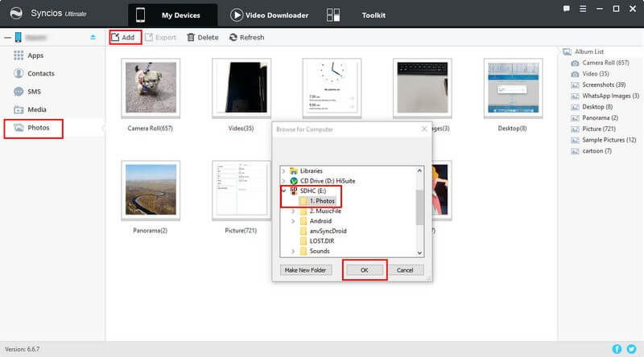Click the Cancel button
This screenshot has width=644, height=357.
pos(405,270)
